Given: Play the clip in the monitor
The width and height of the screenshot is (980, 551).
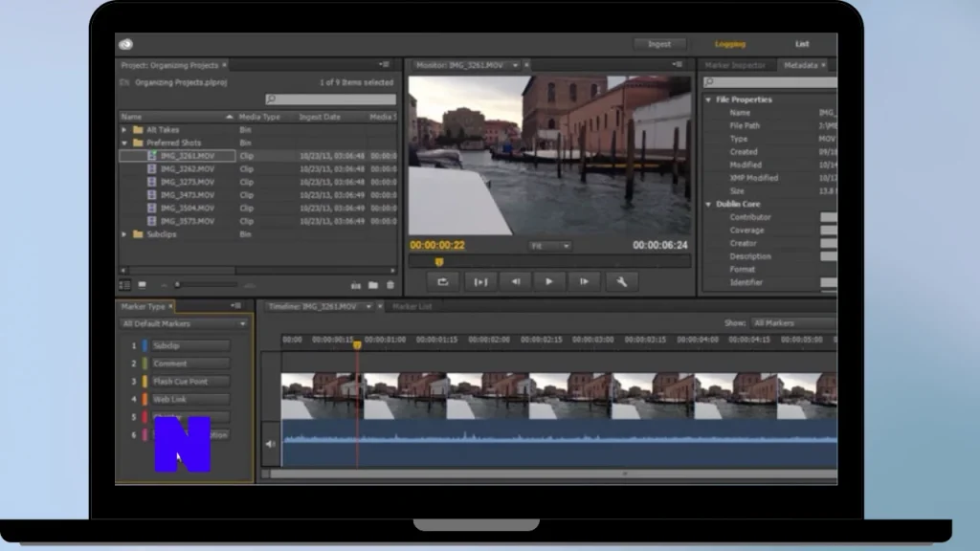Looking at the screenshot, I should click(x=548, y=282).
